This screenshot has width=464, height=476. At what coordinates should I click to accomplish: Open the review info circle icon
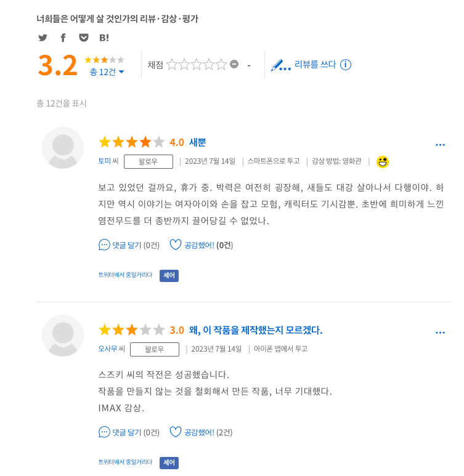pos(346,65)
